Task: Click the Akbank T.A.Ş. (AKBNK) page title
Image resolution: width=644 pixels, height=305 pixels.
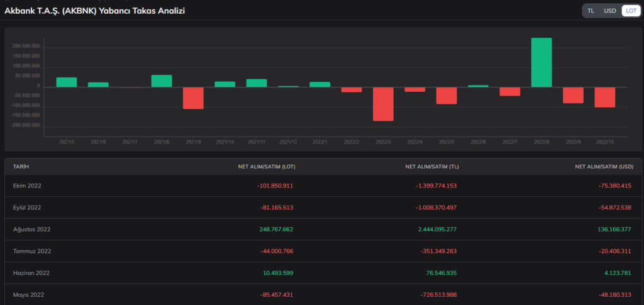Action: click(x=94, y=11)
